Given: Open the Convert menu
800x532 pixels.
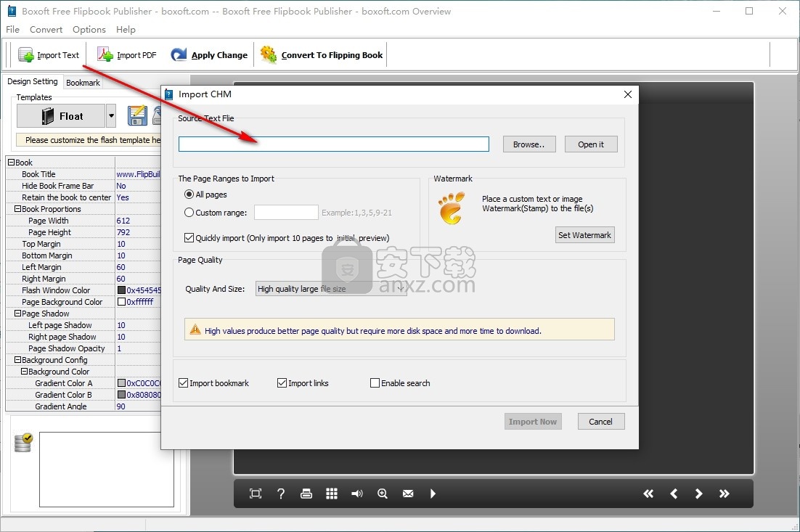Looking at the screenshot, I should tap(46, 30).
